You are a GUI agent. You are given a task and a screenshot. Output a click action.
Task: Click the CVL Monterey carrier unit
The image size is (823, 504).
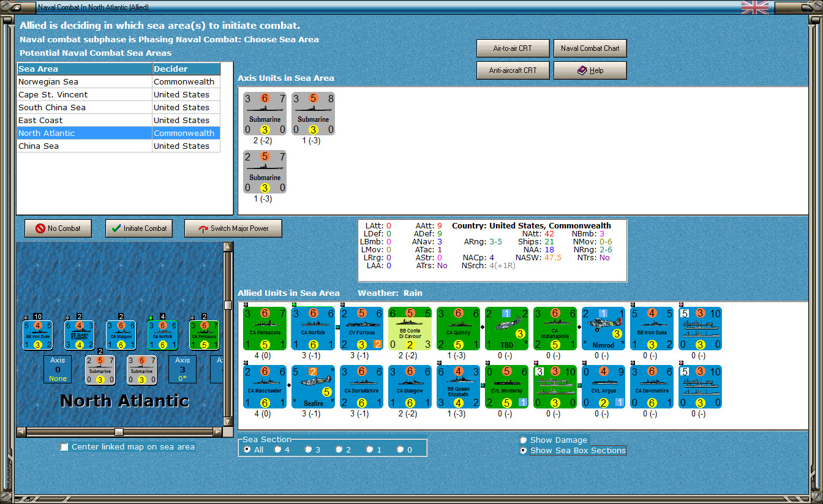click(506, 387)
